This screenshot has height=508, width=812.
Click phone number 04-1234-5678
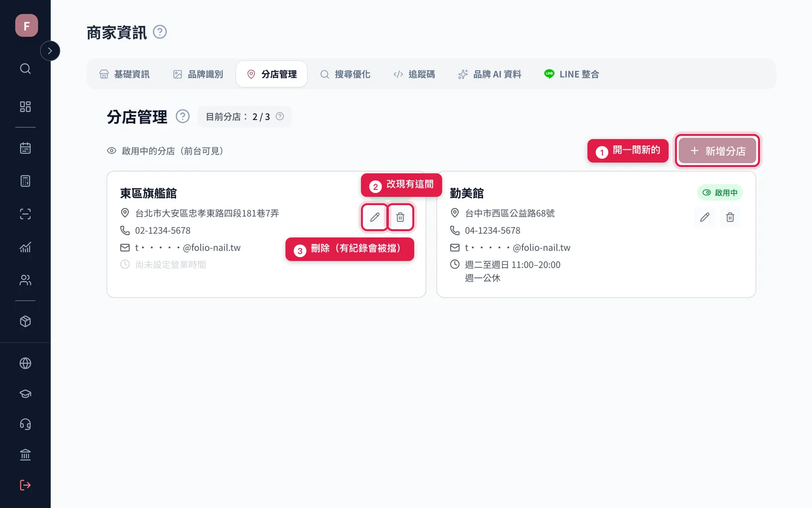tap(493, 231)
